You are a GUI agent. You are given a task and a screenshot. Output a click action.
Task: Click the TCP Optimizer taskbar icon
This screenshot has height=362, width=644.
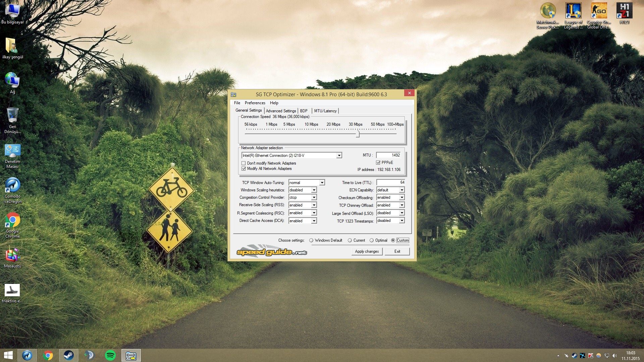pos(131,355)
